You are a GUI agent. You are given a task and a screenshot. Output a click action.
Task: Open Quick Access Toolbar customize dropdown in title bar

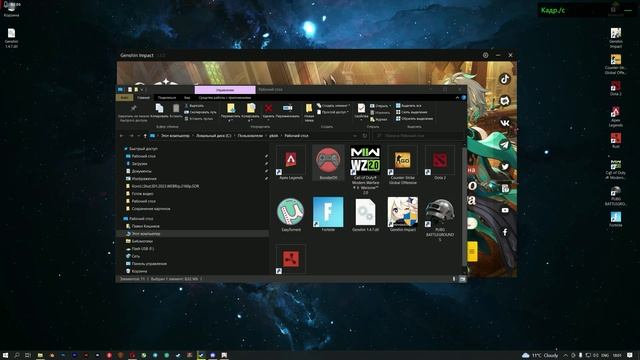(142, 89)
